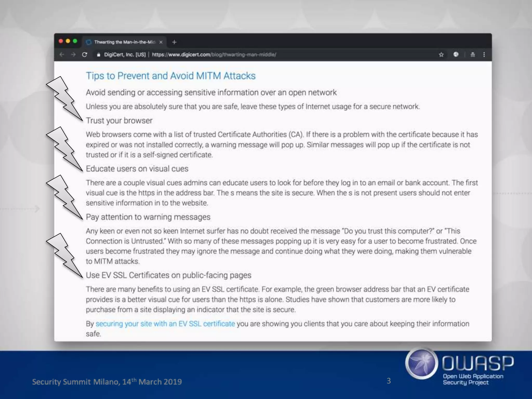532x399 pixels.
Task: Bookmark page with the star icon
Action: (441, 55)
